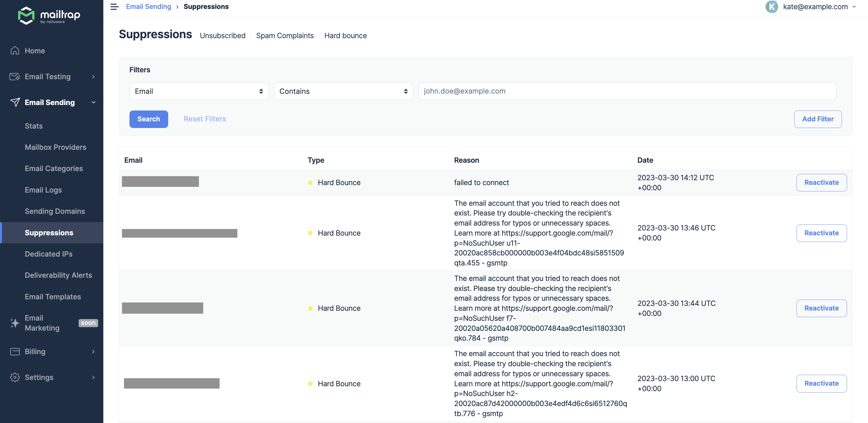Click the Email Sending paper plane icon
The height and width of the screenshot is (423, 868).
15,102
